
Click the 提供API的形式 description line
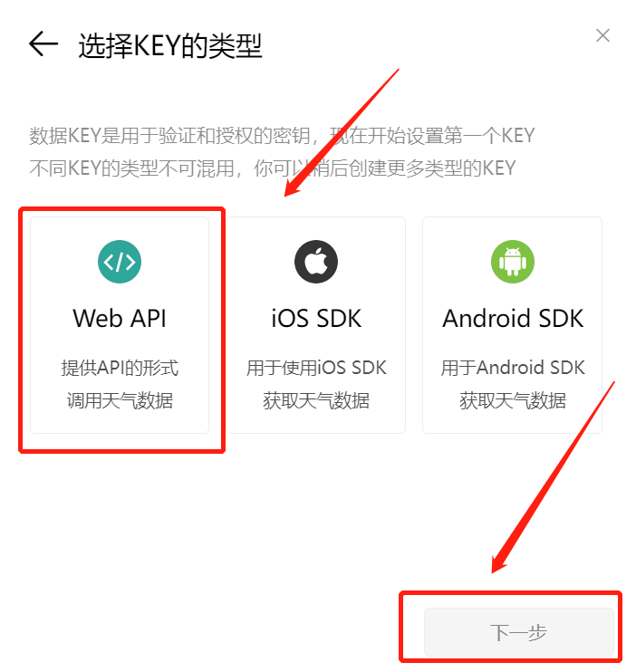(120, 368)
